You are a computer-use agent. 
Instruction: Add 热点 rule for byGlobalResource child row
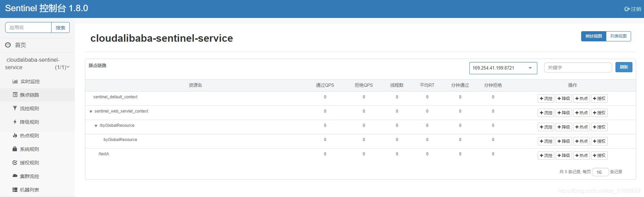[582, 141]
